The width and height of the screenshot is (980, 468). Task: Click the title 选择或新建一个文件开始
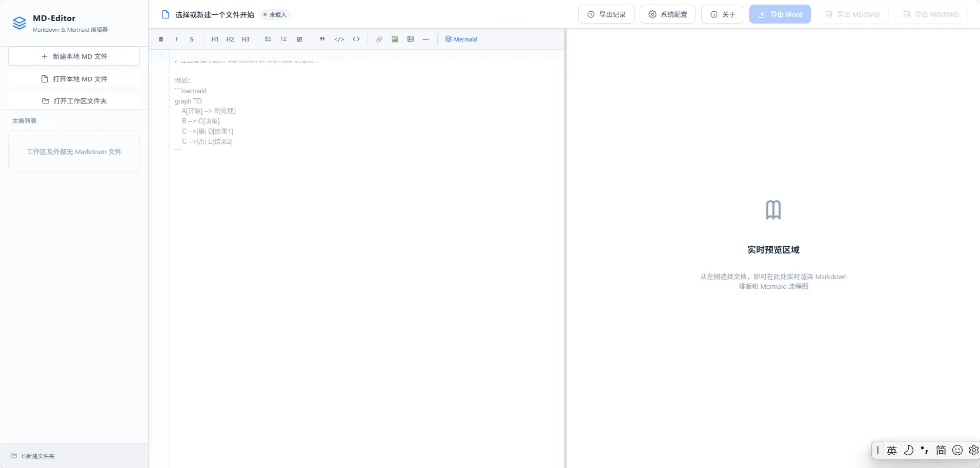[215, 14]
